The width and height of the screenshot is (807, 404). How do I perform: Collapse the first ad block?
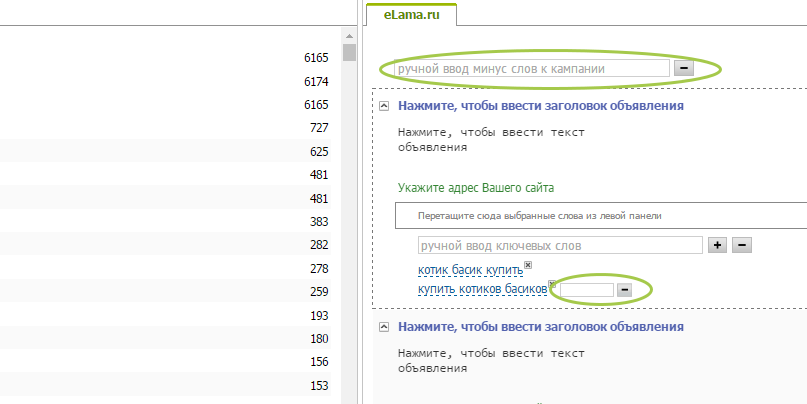[384, 105]
